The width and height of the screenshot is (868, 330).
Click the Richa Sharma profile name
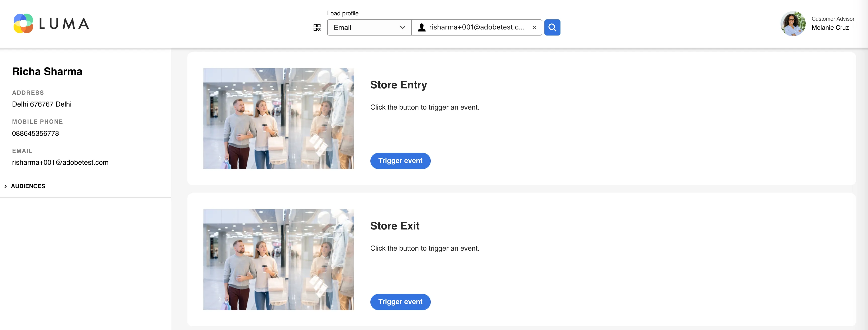tap(47, 72)
